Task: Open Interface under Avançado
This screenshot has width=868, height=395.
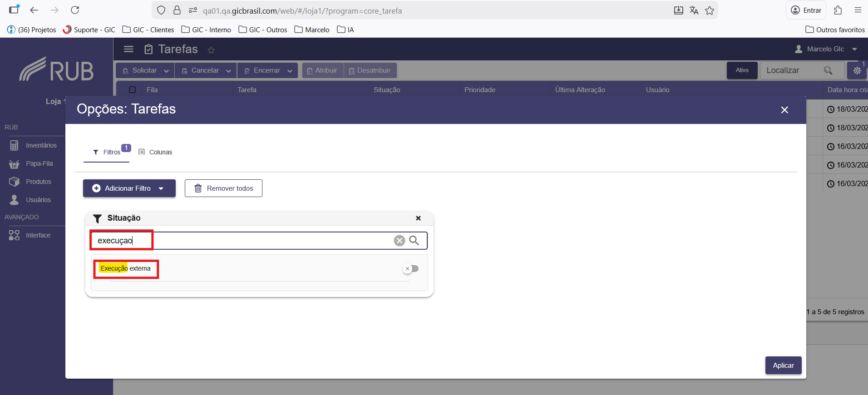Action: coord(30,235)
